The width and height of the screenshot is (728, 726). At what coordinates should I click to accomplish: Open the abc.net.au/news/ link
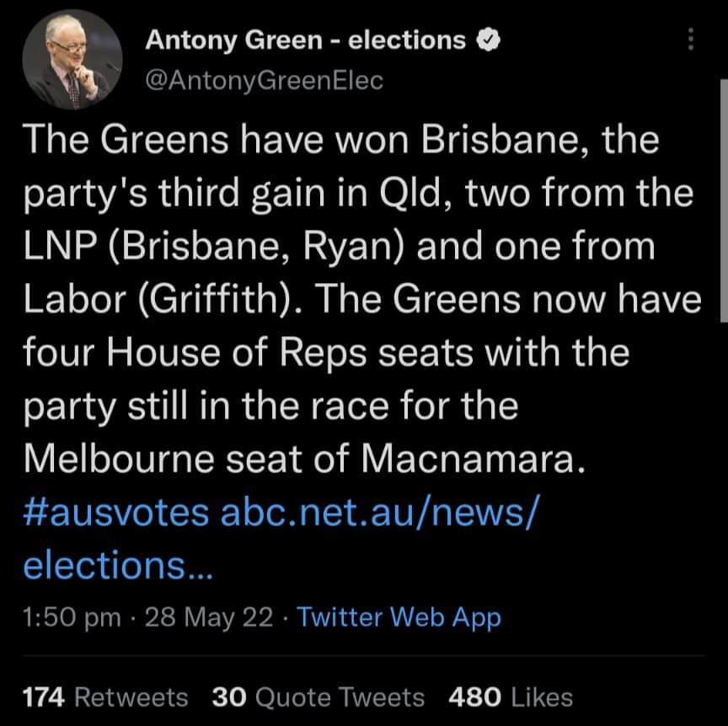pos(377,511)
